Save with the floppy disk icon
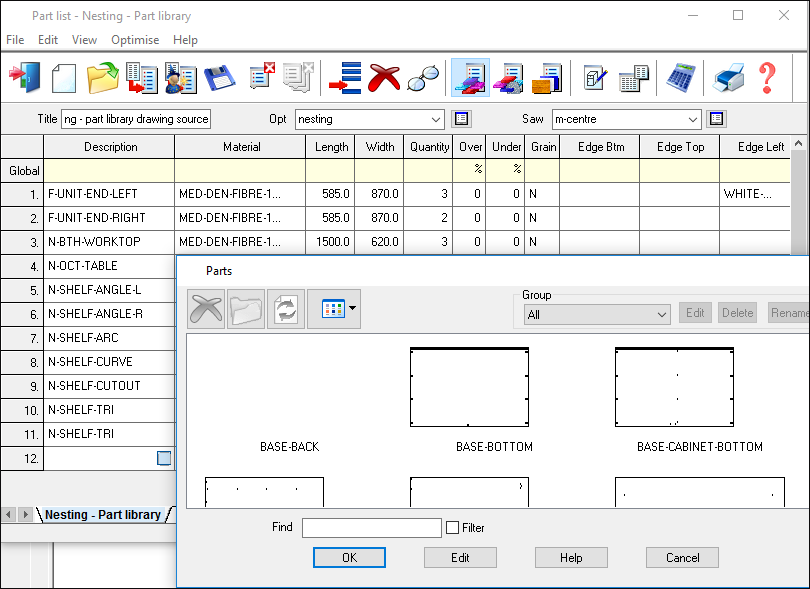810x589 pixels. [x=220, y=78]
